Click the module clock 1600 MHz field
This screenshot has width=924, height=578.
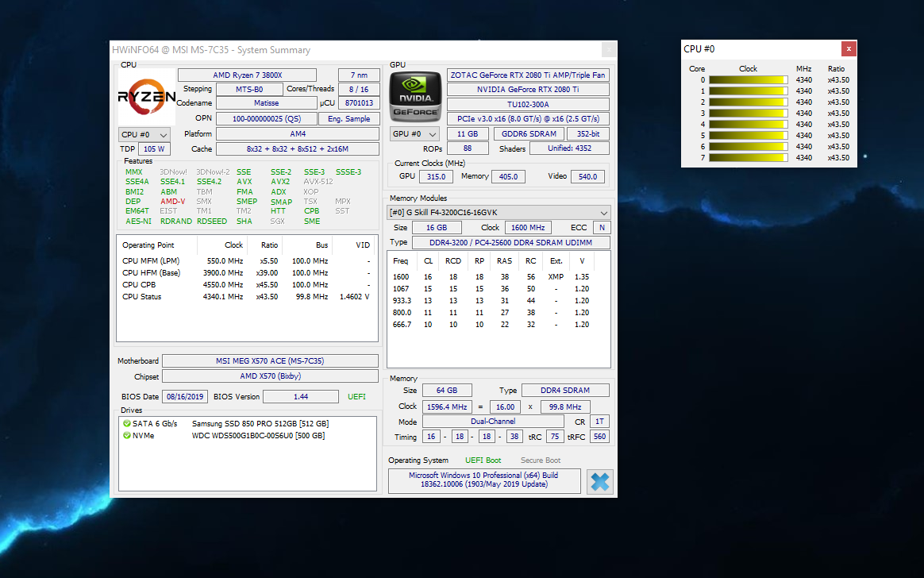click(x=527, y=228)
